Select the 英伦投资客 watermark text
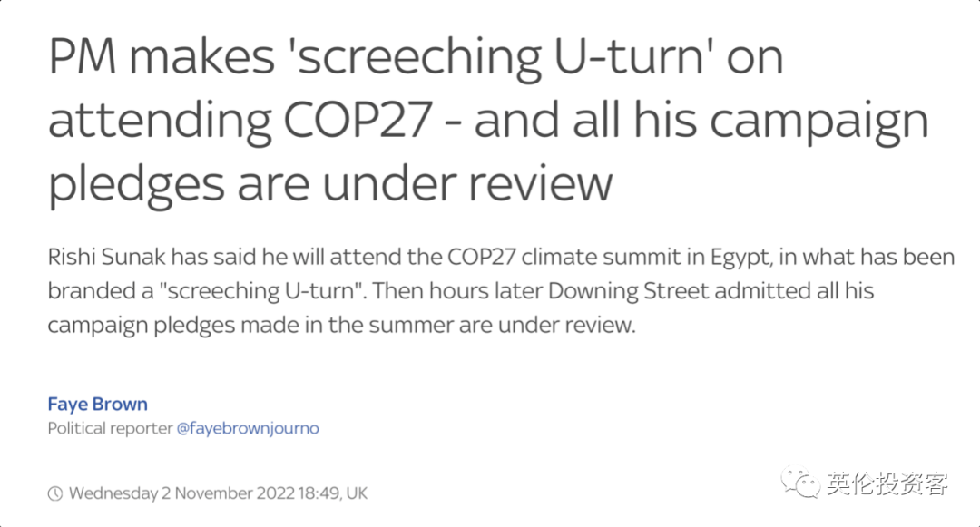 pos(887,483)
